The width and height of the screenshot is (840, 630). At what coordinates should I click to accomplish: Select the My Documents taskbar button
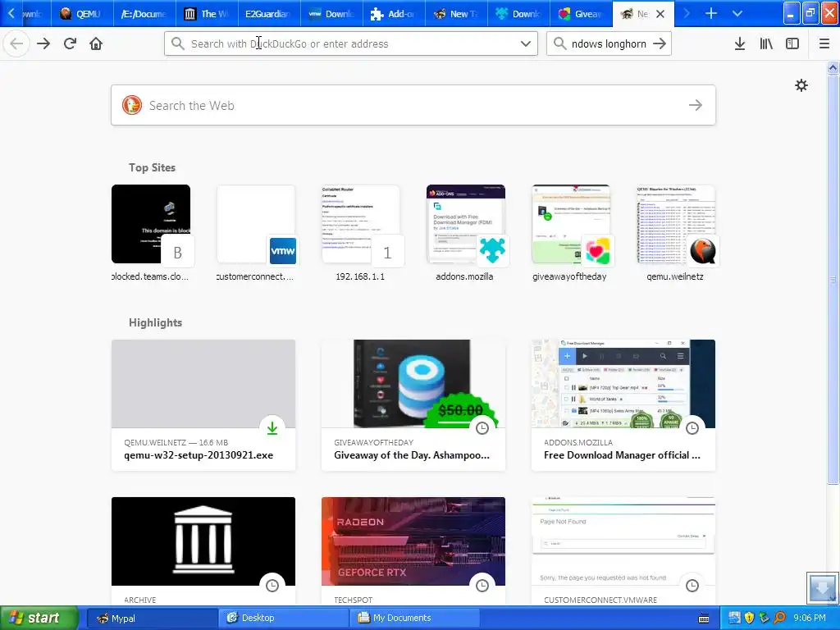point(415,618)
